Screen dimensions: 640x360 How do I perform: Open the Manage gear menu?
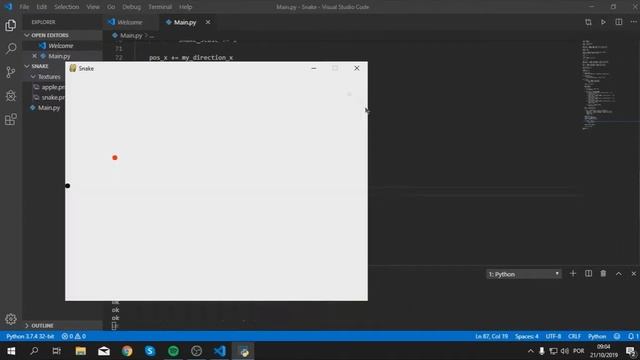click(11, 319)
